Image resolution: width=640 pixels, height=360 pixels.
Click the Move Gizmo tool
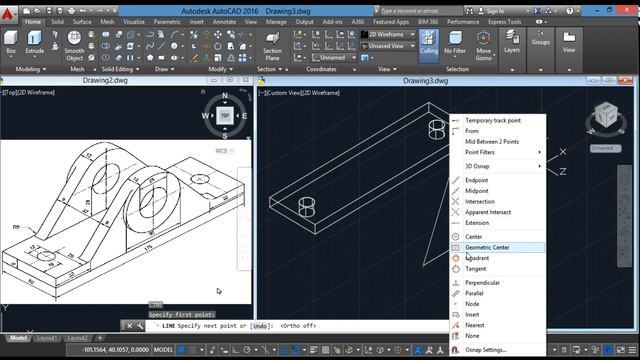(483, 46)
